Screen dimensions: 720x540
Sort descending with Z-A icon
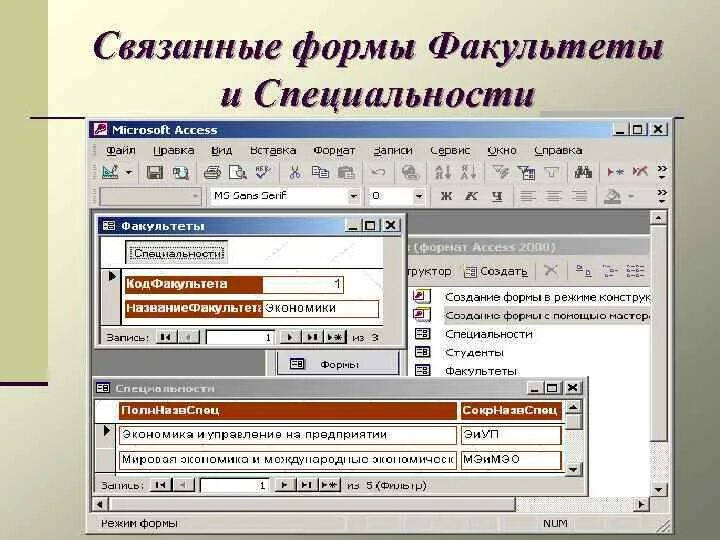468,173
